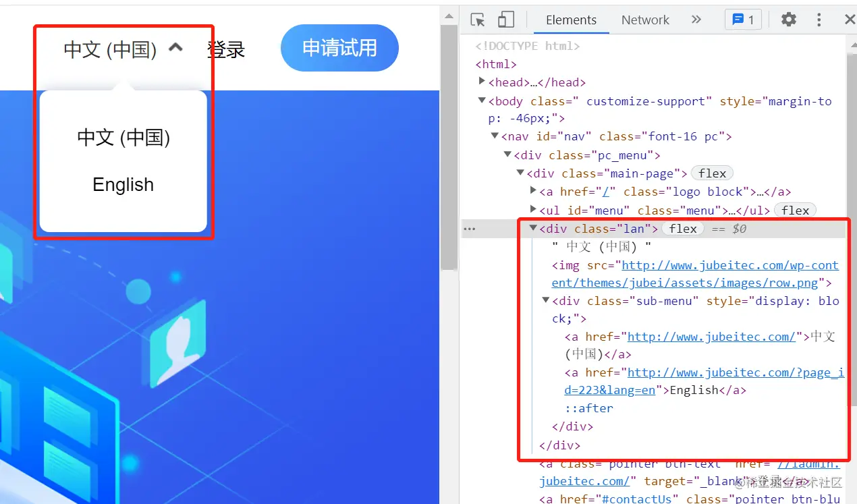
Task: Expand the ul id="menu" node
Action: (533, 209)
